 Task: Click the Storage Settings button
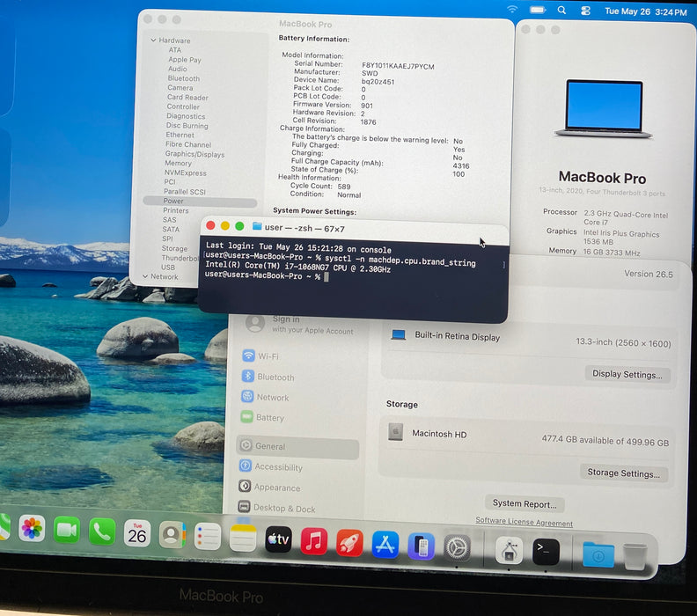[624, 473]
